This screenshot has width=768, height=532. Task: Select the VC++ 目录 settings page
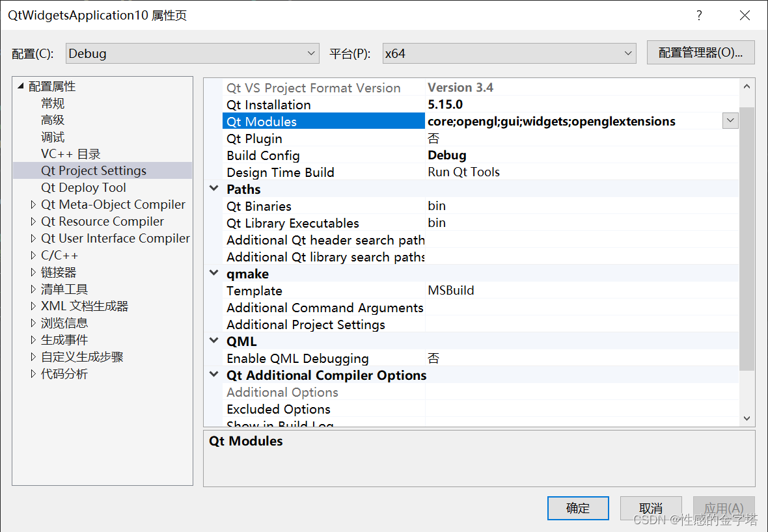[71, 153]
